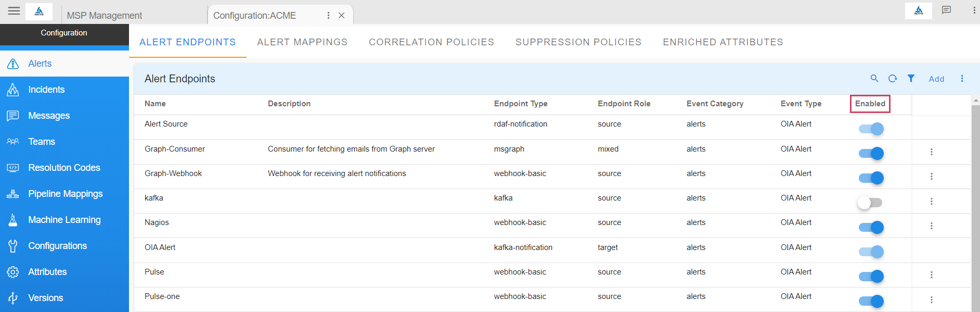Viewport: 980px width, 312px height.
Task: Go to Machine Learning in sidebar
Action: coord(64,220)
